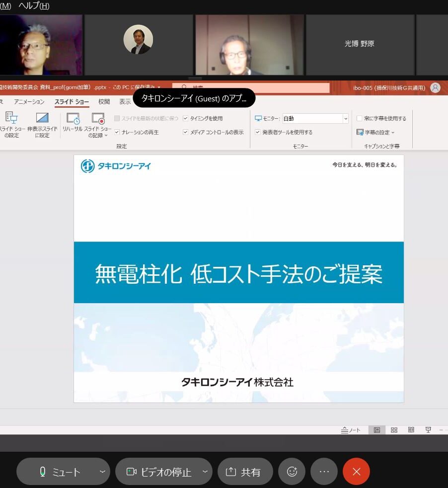Open file name save-status dropdown arrow
The width and height of the screenshot is (448, 488).
pos(159,87)
